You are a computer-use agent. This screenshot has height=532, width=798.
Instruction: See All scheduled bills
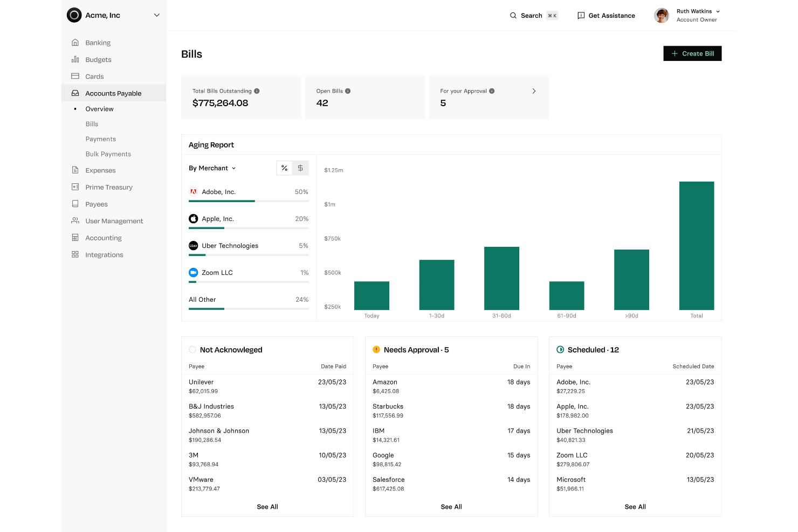pyautogui.click(x=635, y=507)
